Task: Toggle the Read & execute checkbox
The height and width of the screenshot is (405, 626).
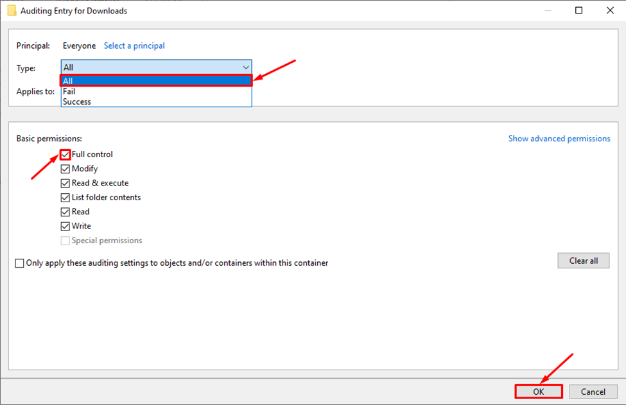Action: [65, 183]
